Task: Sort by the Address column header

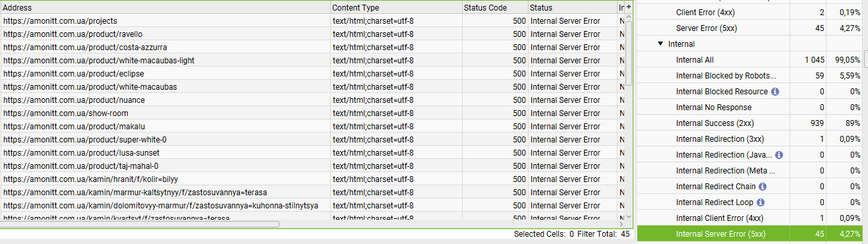Action: [x=165, y=7]
